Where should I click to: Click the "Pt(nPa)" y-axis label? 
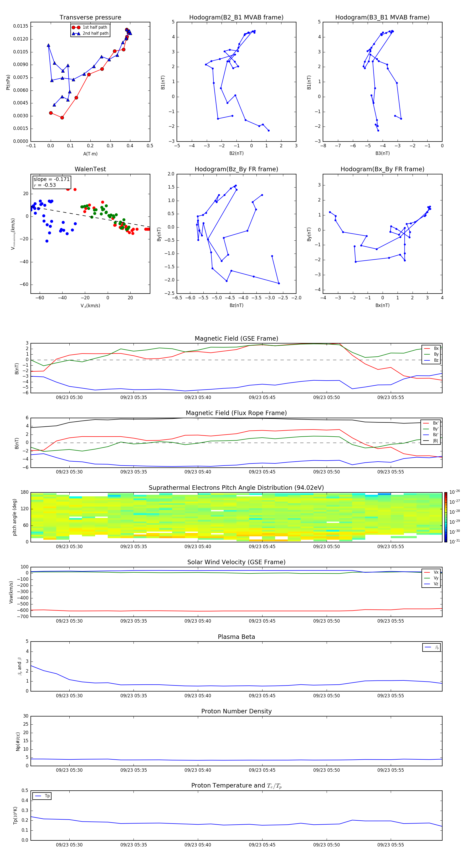[8, 82]
